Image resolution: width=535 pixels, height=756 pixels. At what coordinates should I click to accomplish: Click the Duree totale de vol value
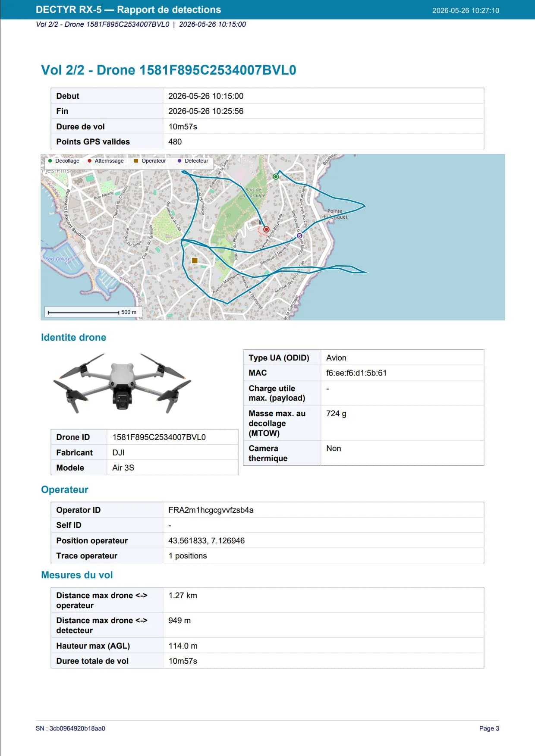coord(183,661)
